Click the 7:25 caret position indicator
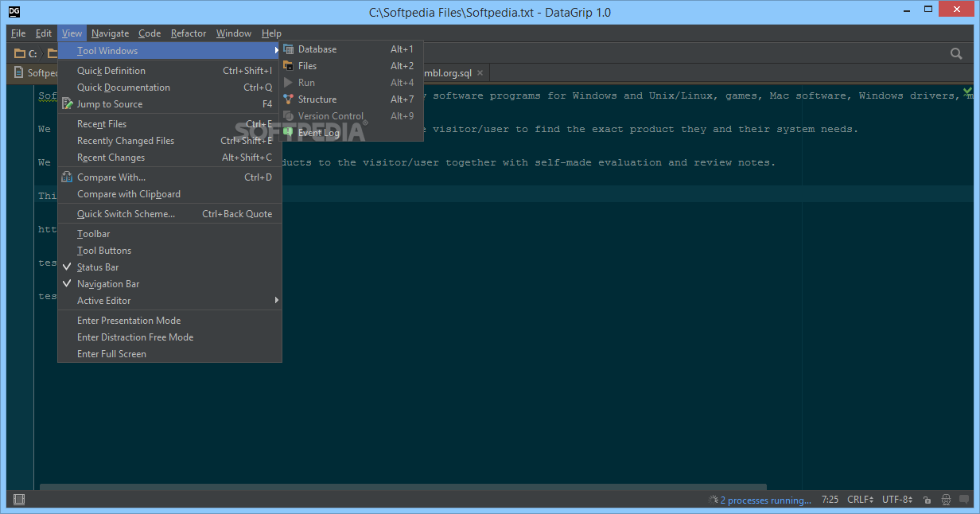This screenshot has height=514, width=980. point(830,500)
